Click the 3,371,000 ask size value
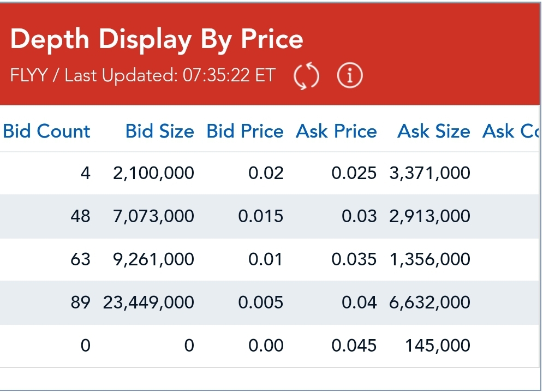543x392 pixels. 429,174
